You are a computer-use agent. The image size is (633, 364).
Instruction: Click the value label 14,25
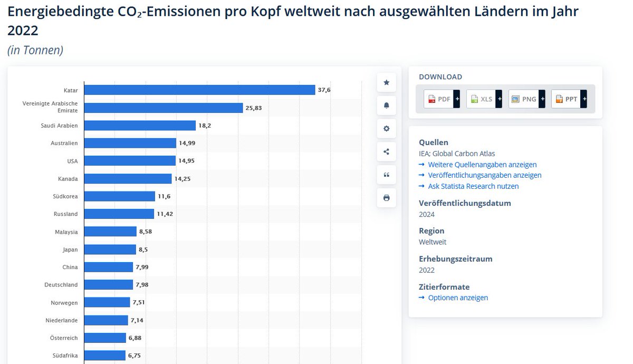183,178
